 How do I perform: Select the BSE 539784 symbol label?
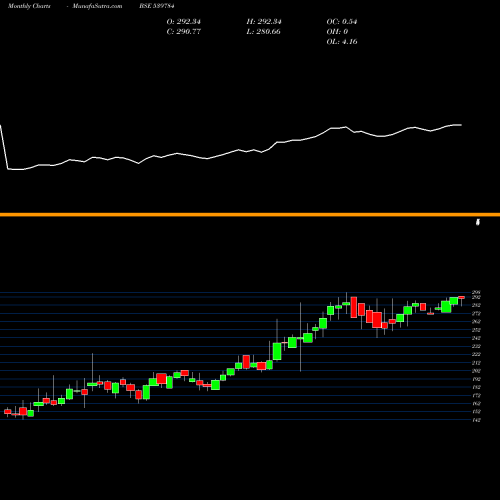157,6
